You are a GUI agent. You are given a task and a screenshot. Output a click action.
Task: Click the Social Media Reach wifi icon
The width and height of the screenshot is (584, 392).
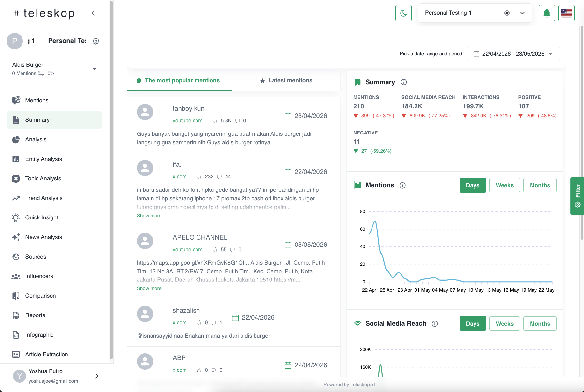(358, 324)
